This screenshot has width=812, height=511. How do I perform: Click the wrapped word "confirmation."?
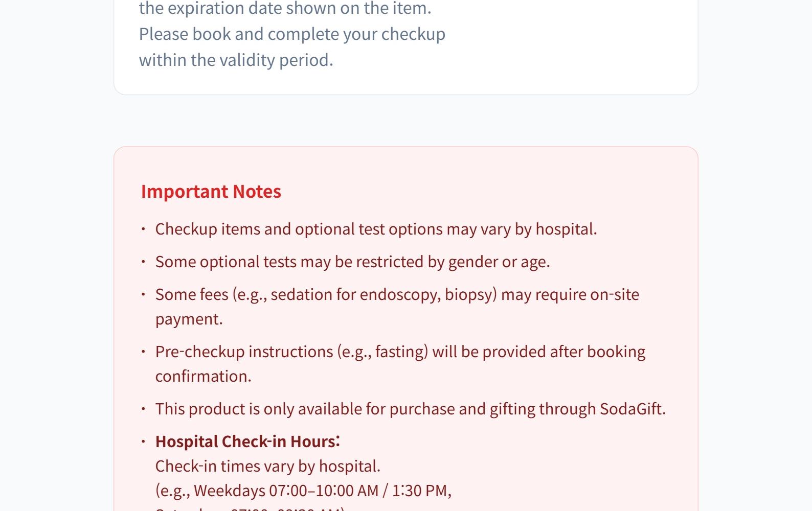(203, 376)
